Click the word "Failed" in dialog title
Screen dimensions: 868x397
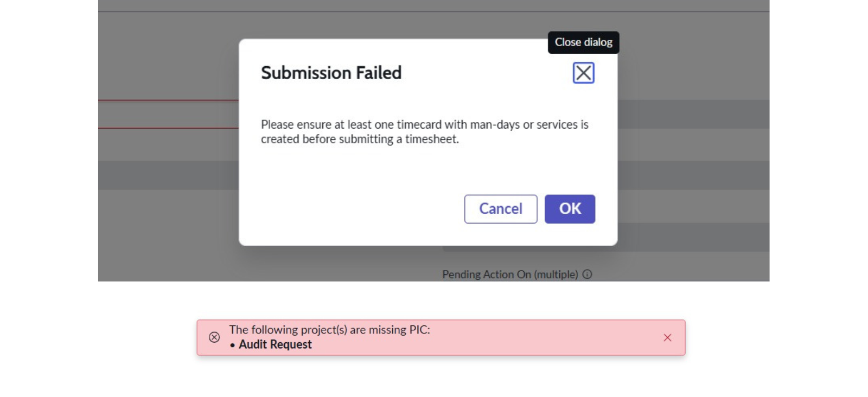tap(379, 73)
